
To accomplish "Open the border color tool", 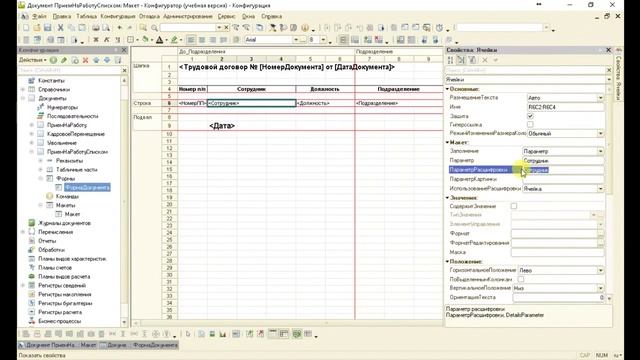I will tap(174, 40).
